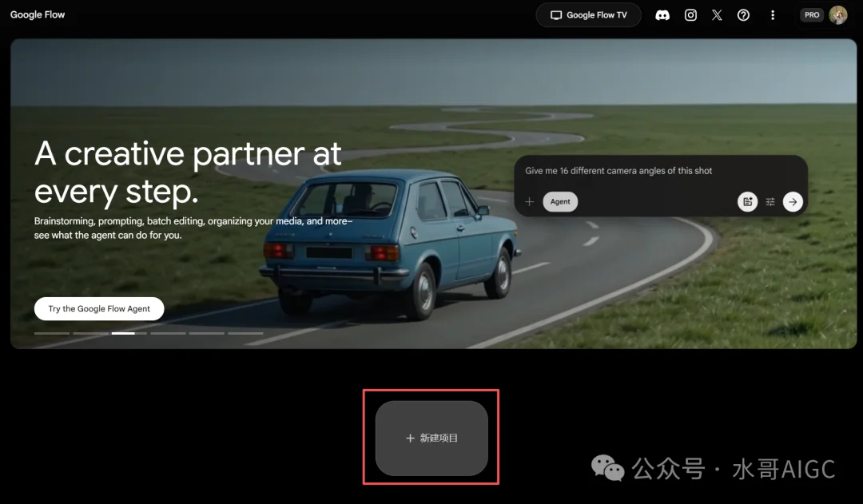The height and width of the screenshot is (504, 863).
Task: Go to fourth carousel slide indicator
Action: [168, 333]
